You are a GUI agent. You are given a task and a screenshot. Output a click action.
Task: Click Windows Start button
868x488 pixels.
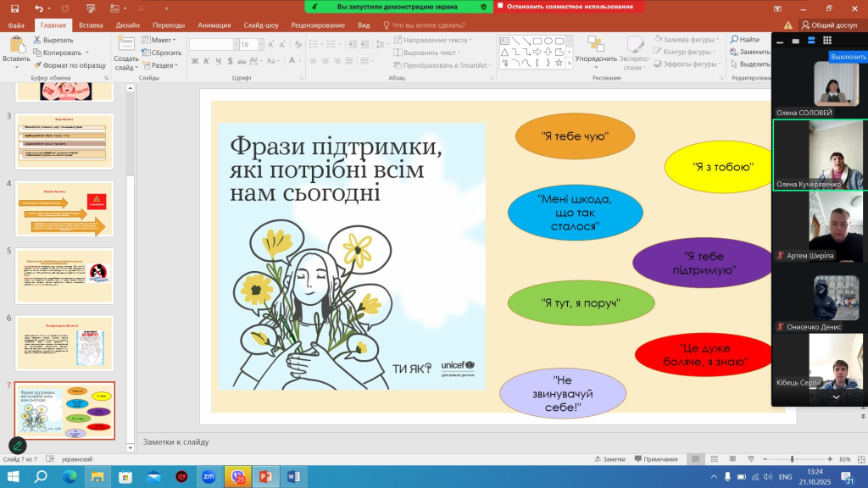[x=13, y=476]
